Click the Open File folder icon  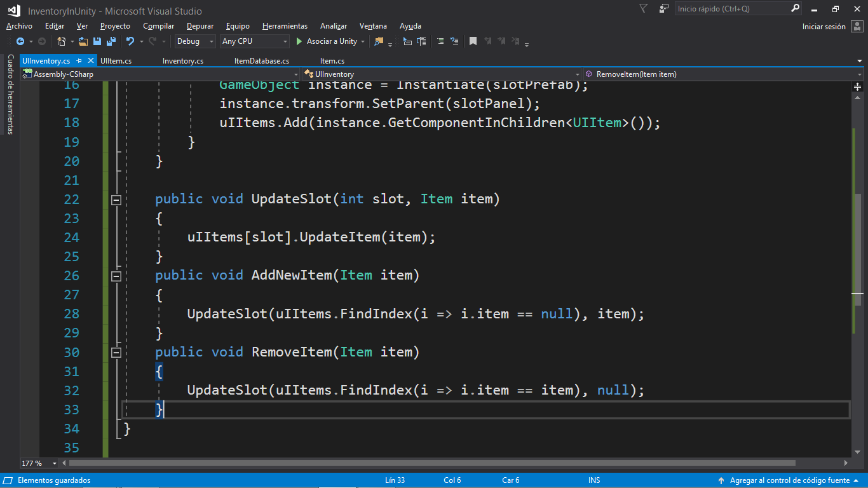point(83,41)
